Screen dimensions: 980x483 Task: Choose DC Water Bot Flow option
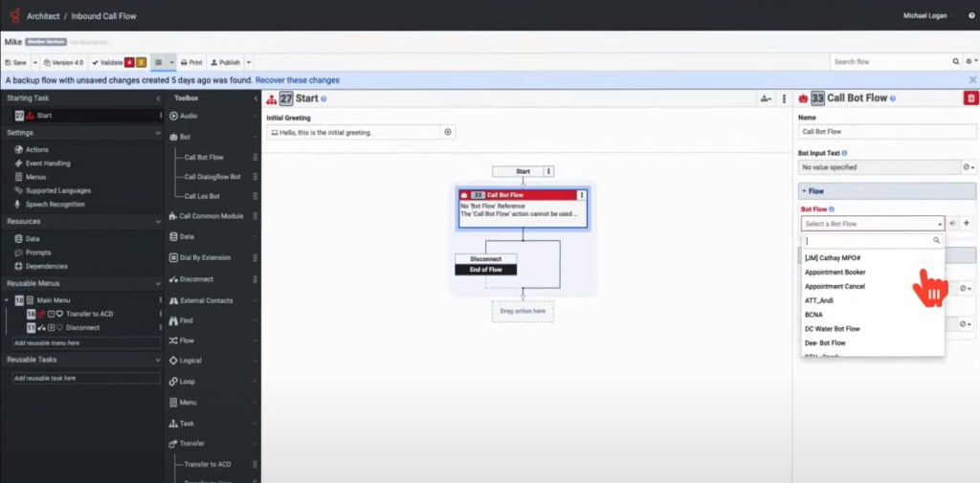832,329
